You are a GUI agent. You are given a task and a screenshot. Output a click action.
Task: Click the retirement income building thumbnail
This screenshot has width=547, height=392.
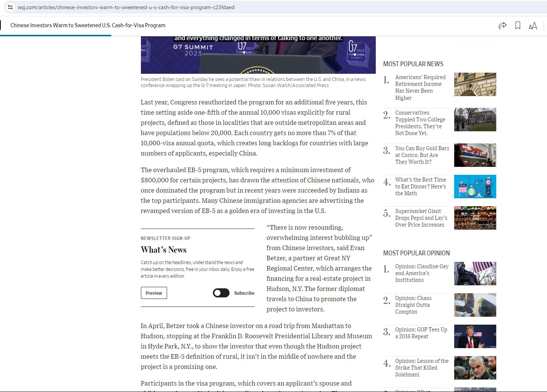click(x=475, y=84)
